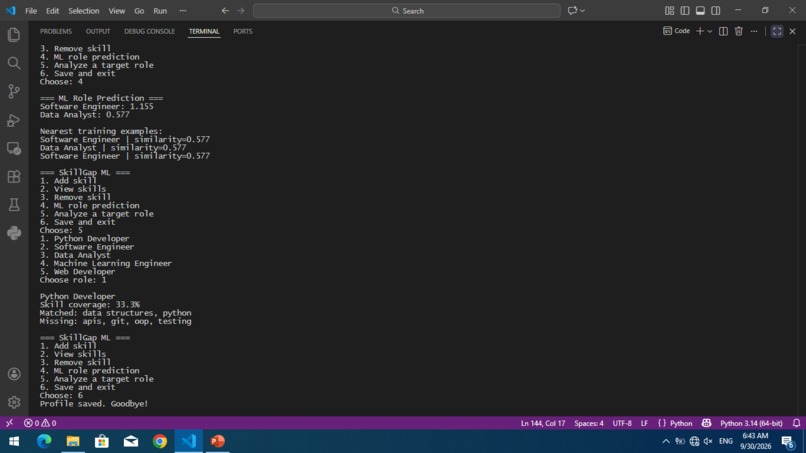
Task: Select the Code terminal entry
Action: pos(676,31)
